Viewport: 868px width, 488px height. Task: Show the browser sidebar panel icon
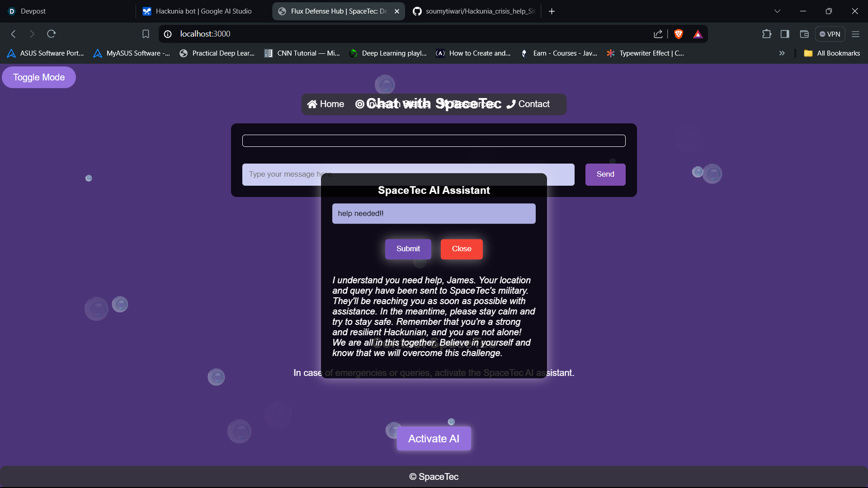point(785,34)
